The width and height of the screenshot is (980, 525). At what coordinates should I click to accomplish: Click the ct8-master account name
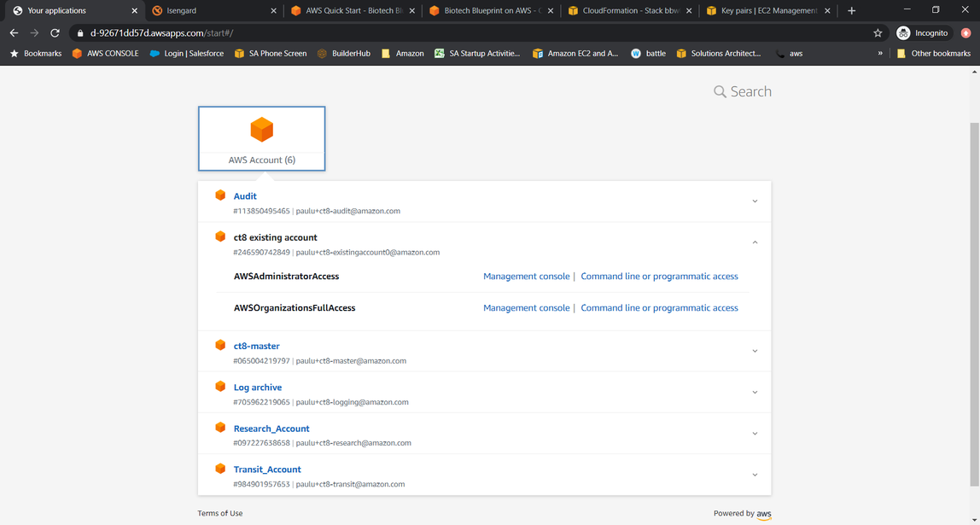[256, 347]
